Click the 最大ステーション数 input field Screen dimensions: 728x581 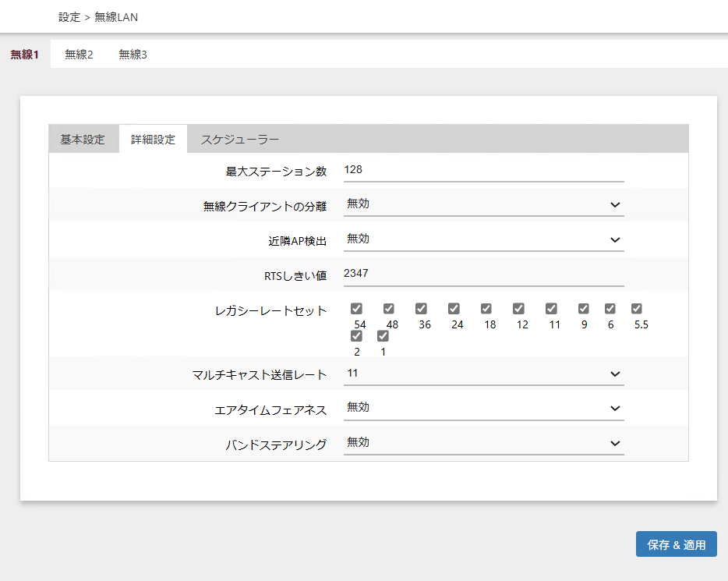coord(483,170)
